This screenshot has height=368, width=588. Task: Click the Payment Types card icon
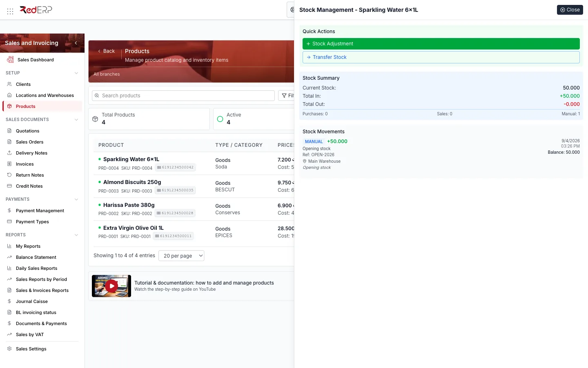[9, 222]
